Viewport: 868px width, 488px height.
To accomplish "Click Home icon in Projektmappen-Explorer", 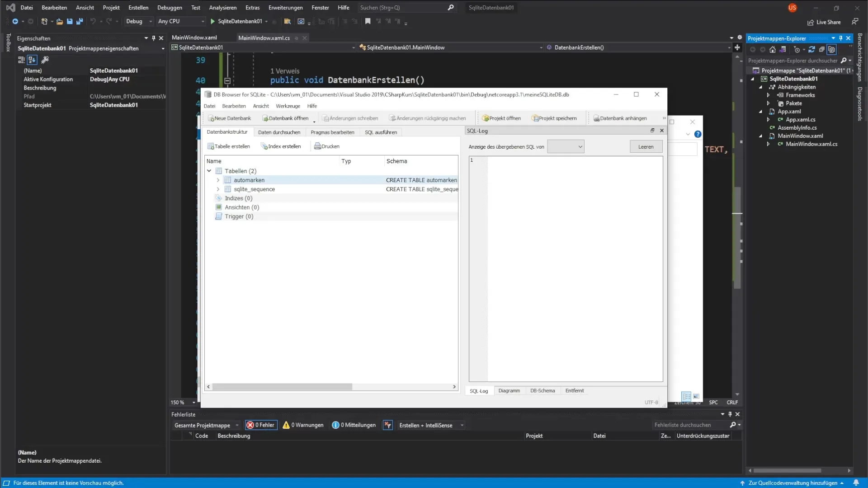I will (773, 50).
